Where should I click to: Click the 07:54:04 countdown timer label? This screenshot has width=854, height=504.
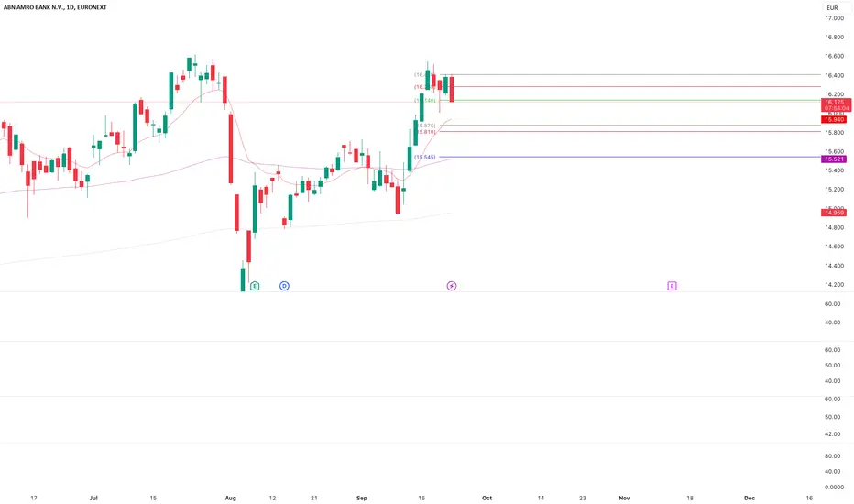(x=836, y=108)
